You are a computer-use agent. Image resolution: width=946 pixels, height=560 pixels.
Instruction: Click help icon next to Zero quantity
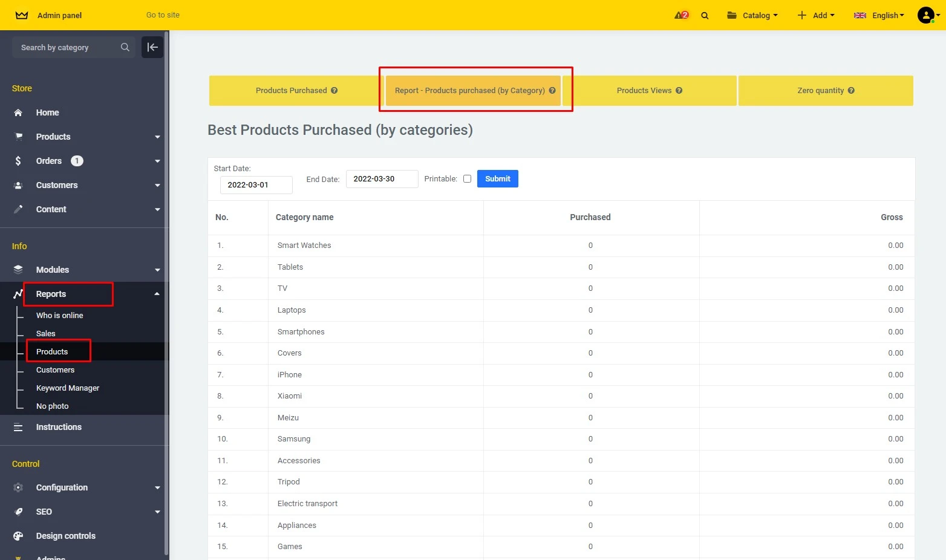pyautogui.click(x=851, y=91)
